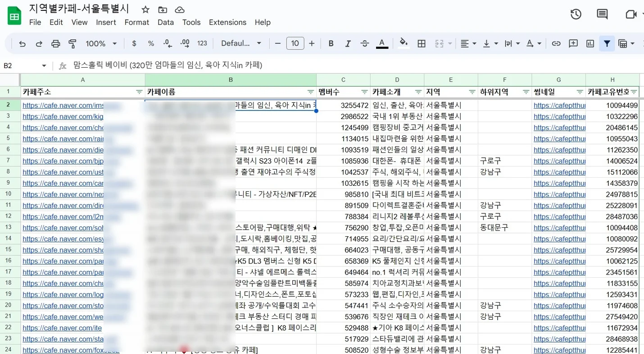The width and height of the screenshot is (644, 354).
Task: Activate the paint format tool
Action: pos(72,44)
